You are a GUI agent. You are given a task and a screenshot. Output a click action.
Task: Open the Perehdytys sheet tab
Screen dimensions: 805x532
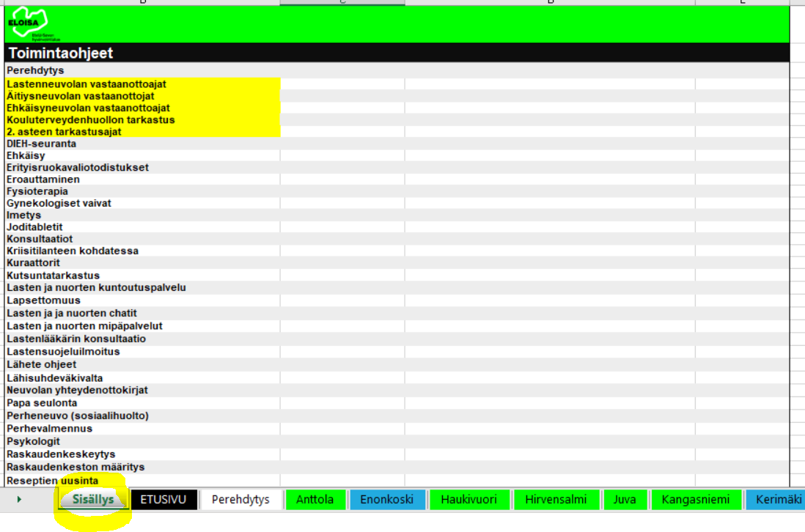coord(240,499)
